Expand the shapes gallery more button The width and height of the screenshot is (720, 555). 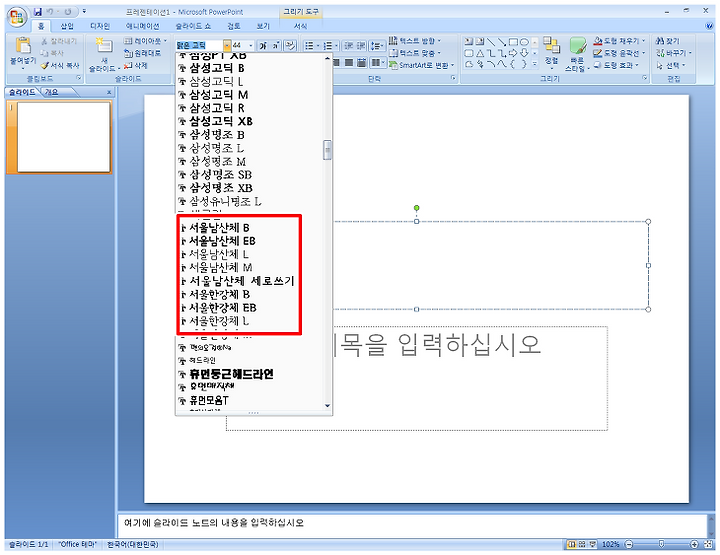[x=535, y=64]
